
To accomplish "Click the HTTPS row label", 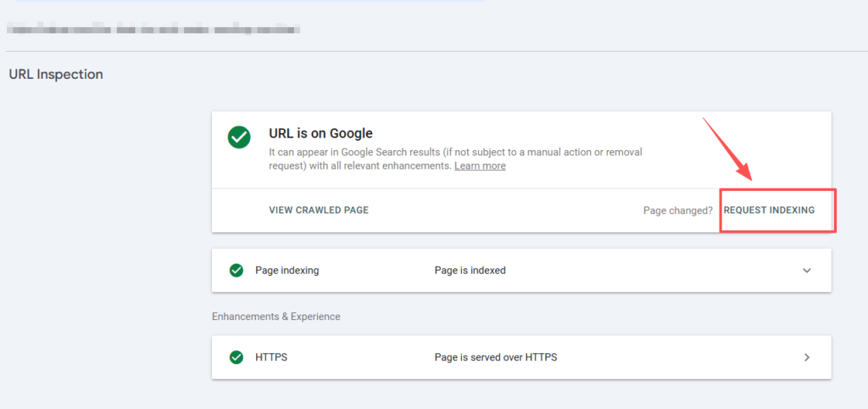I will 271,357.
